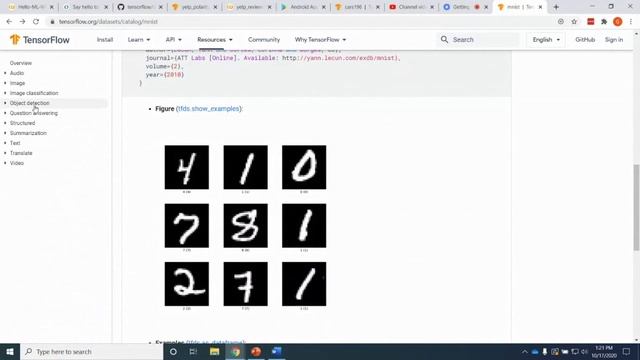Click the microphone tray icon
This screenshot has width=640, height=360.
pyautogui.click(x=544, y=351)
